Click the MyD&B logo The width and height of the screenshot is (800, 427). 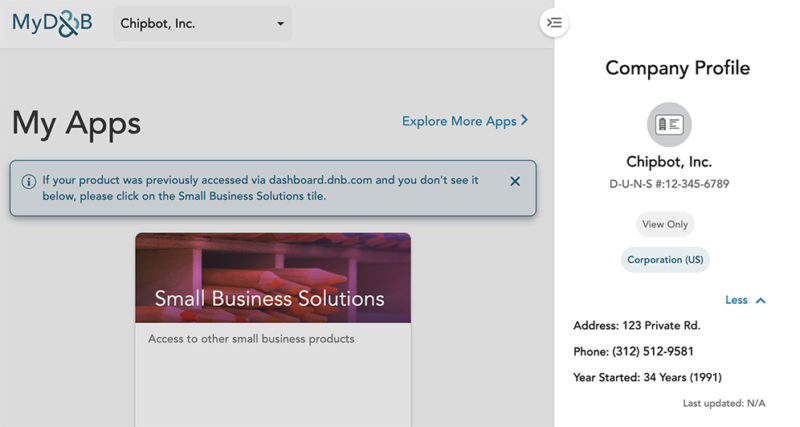52,23
